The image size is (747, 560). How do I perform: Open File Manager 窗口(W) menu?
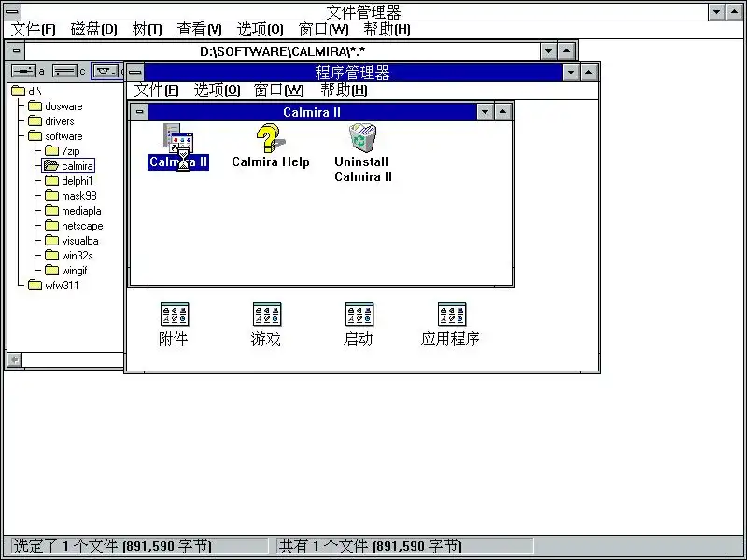pos(323,30)
